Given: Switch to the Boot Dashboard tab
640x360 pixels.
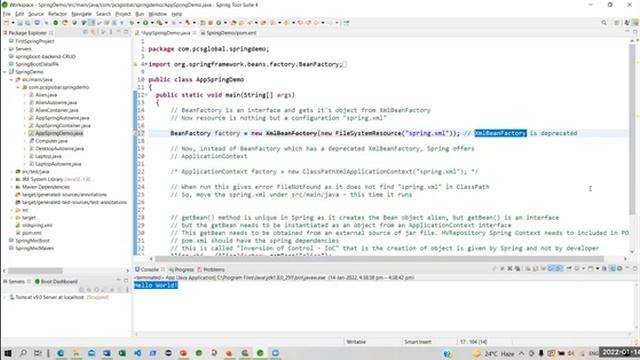Looking at the screenshot, I should 56,281.
